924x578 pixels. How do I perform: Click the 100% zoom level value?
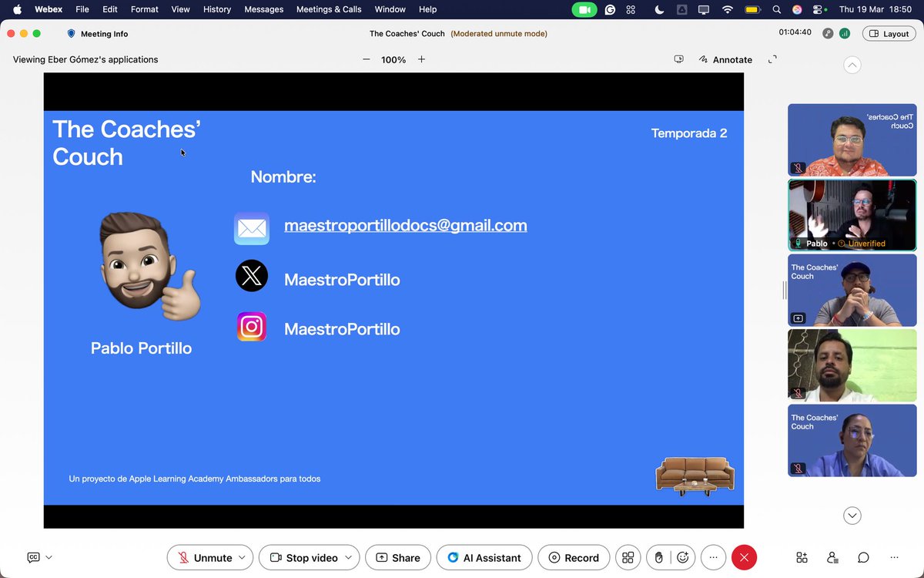393,59
